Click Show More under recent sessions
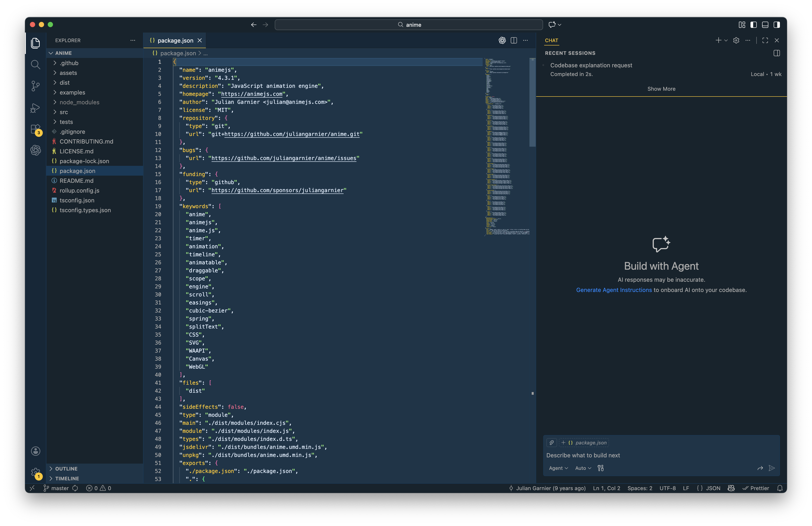Screen dimensions: 812x526 coord(661,89)
